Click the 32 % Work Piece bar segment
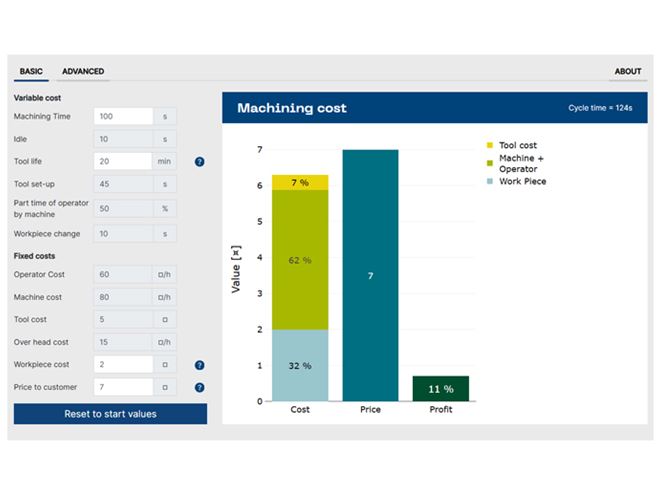Viewport: 660px width, 495px height. [x=300, y=365]
